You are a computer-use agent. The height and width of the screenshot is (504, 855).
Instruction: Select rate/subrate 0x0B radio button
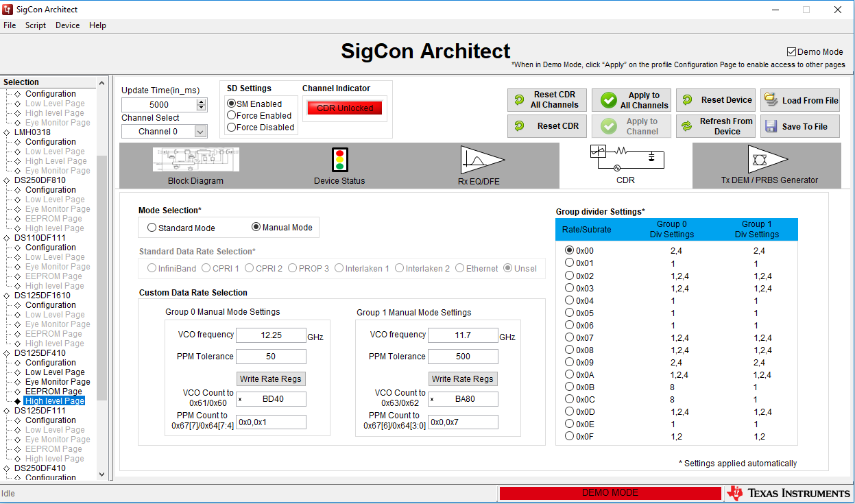point(569,387)
